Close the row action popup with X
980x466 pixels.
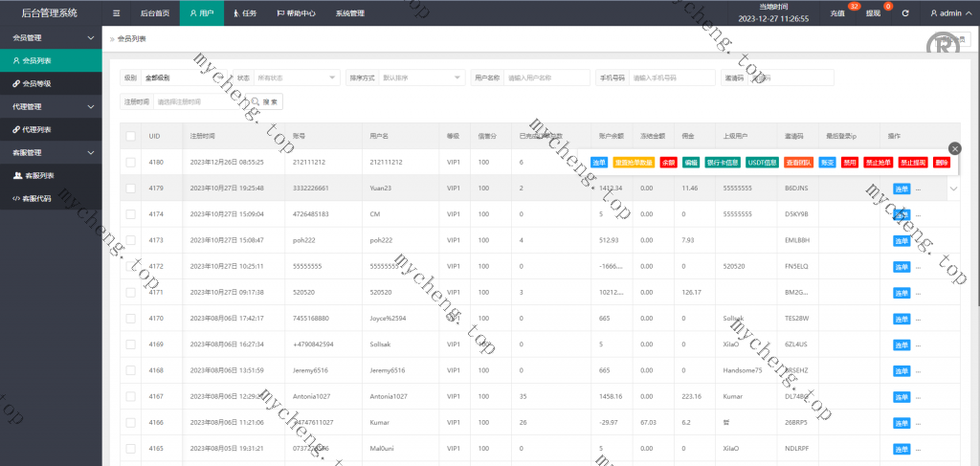coord(953,148)
